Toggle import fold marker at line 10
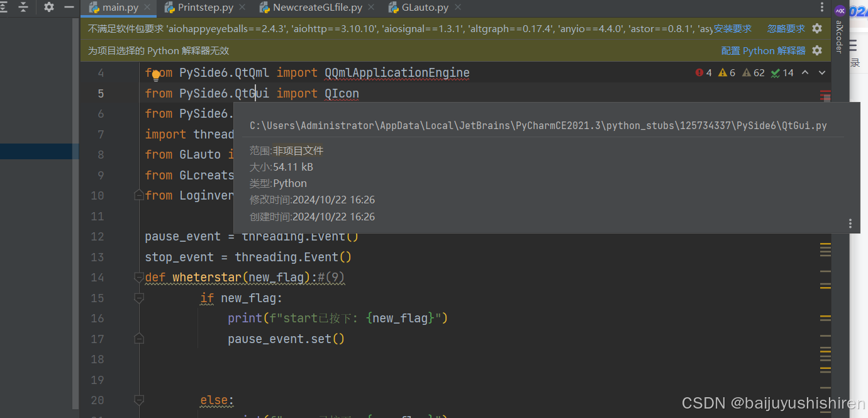The width and height of the screenshot is (868, 418). tap(139, 195)
